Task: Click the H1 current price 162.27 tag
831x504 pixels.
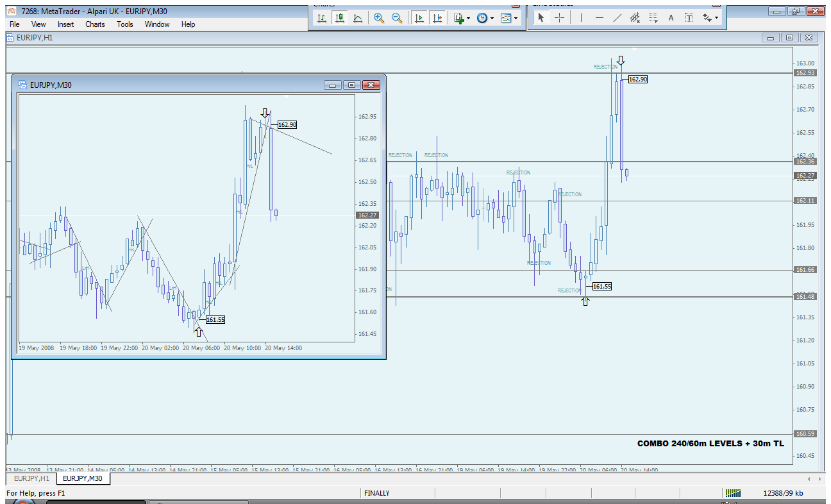Action: (x=805, y=175)
